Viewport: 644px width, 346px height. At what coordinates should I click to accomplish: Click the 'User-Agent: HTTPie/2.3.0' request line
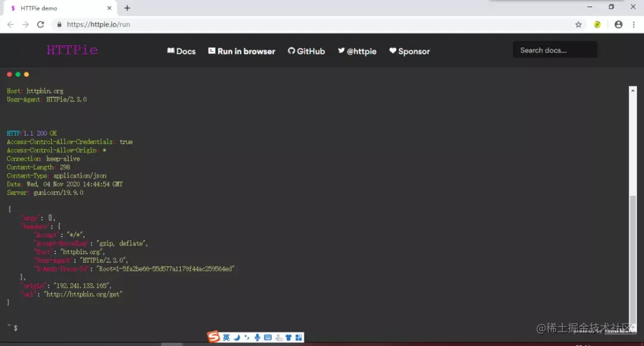(x=47, y=99)
